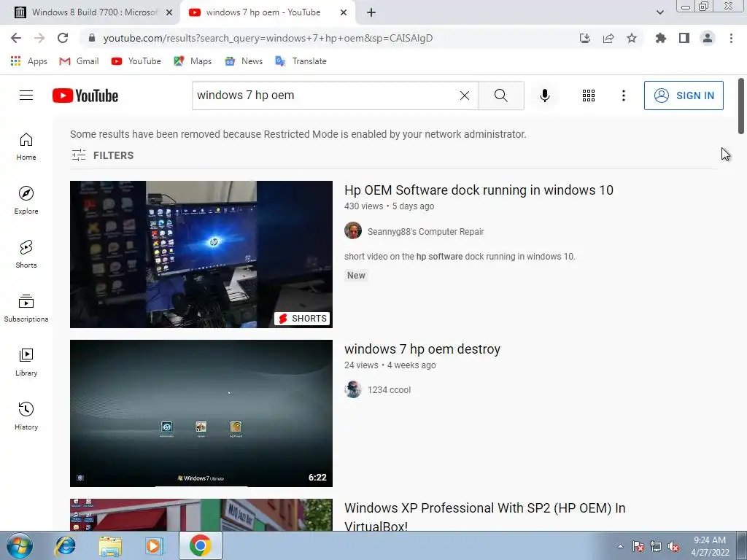747x560 pixels.
Task: Open YouTube settings three-dot menu
Action: pos(623,96)
